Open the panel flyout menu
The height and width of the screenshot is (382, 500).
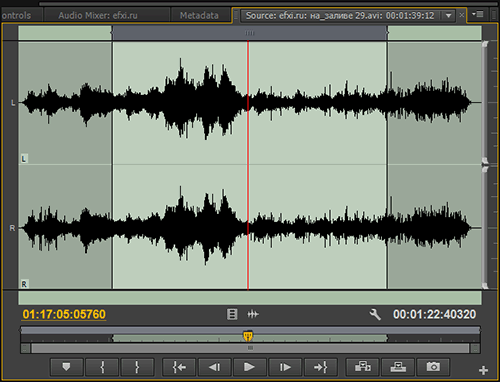(478, 14)
